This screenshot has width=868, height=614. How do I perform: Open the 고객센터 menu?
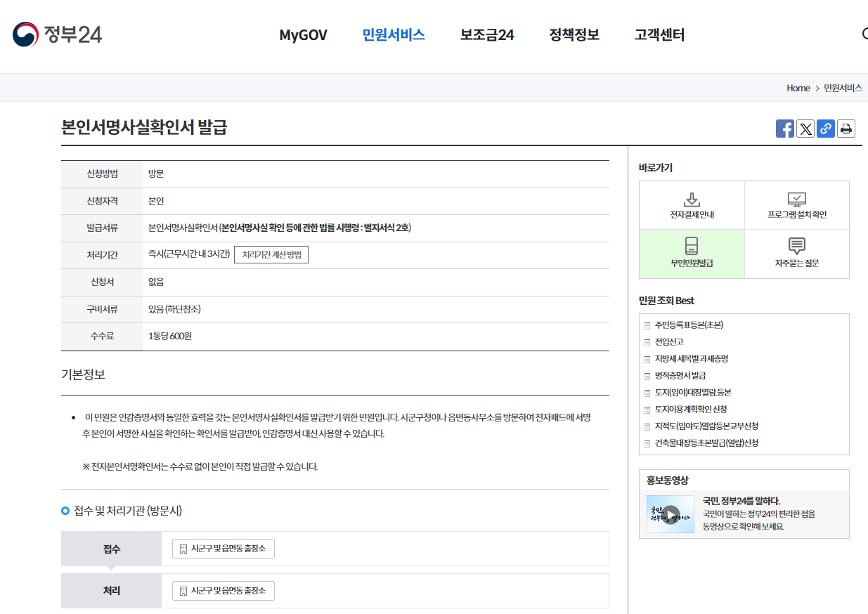658,34
